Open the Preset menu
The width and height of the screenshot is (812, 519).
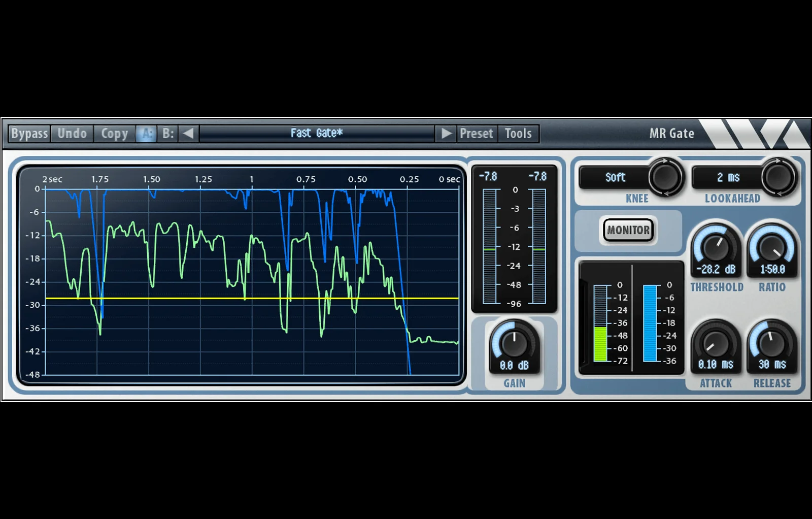pyautogui.click(x=476, y=134)
